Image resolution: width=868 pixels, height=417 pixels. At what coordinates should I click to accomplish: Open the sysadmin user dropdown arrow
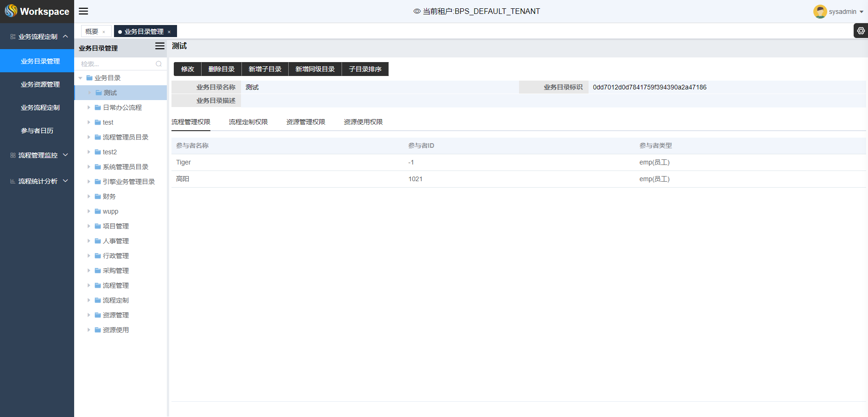click(x=862, y=12)
